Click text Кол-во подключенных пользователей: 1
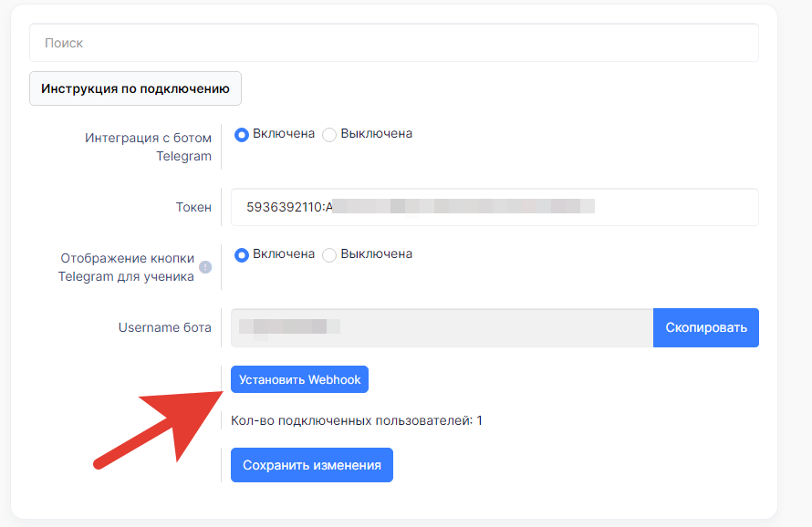The width and height of the screenshot is (812, 527). pyautogui.click(x=357, y=420)
